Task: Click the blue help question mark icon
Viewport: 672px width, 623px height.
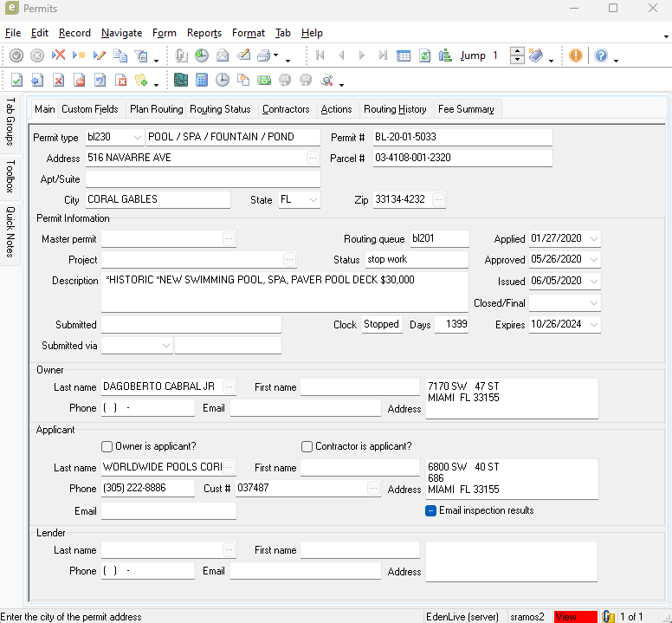Action: 601,55
